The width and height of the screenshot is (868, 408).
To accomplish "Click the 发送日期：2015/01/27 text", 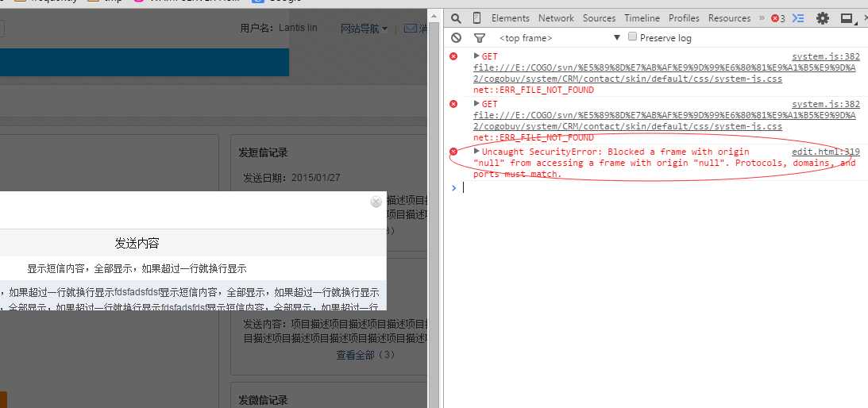I will pos(291,178).
